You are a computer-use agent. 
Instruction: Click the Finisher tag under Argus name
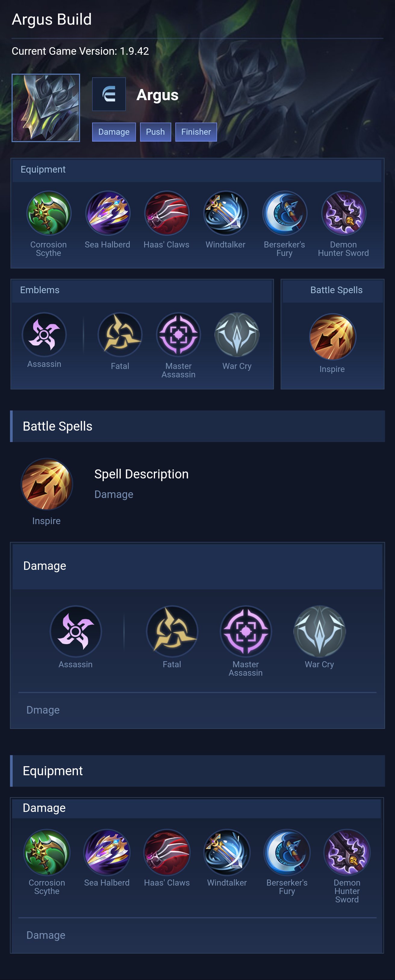196,132
